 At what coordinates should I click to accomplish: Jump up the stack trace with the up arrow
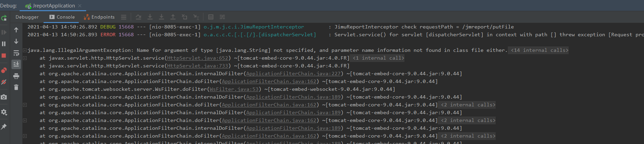(16, 30)
